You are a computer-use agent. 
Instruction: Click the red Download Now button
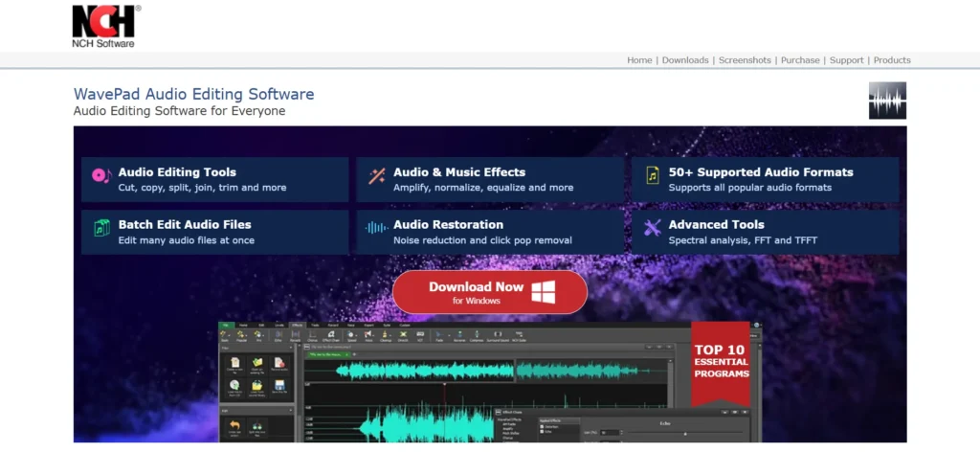tap(490, 292)
